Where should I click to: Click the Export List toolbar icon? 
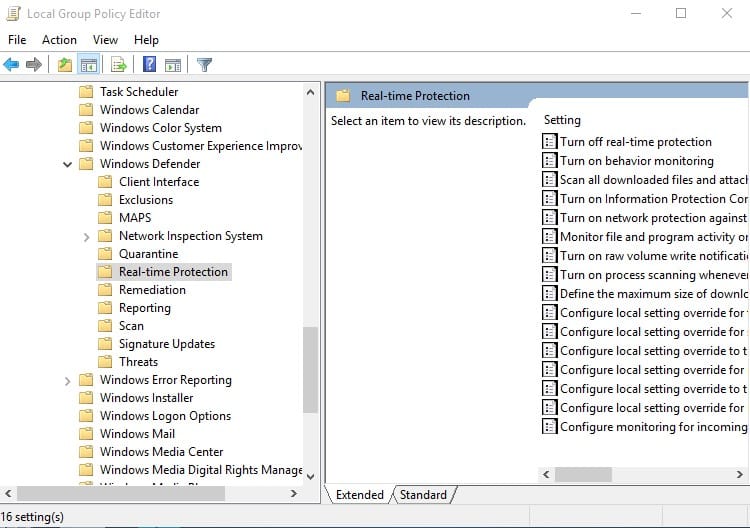tap(119, 65)
